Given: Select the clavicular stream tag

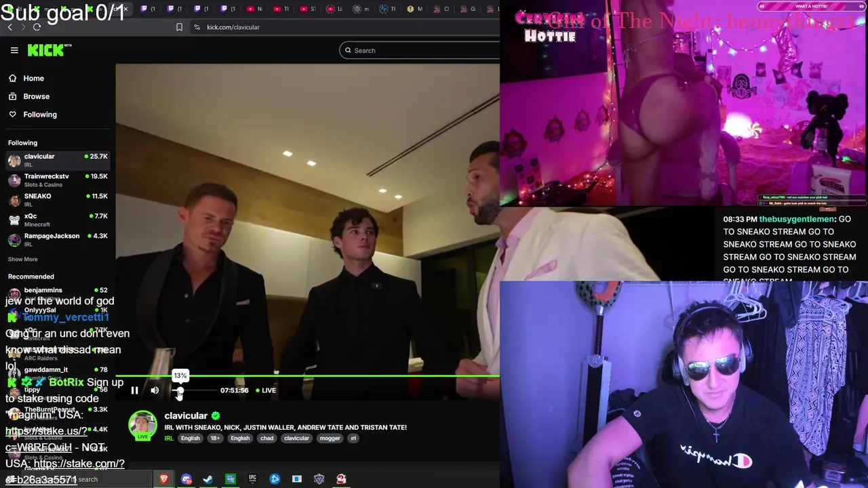Looking at the screenshot, I should point(296,439).
